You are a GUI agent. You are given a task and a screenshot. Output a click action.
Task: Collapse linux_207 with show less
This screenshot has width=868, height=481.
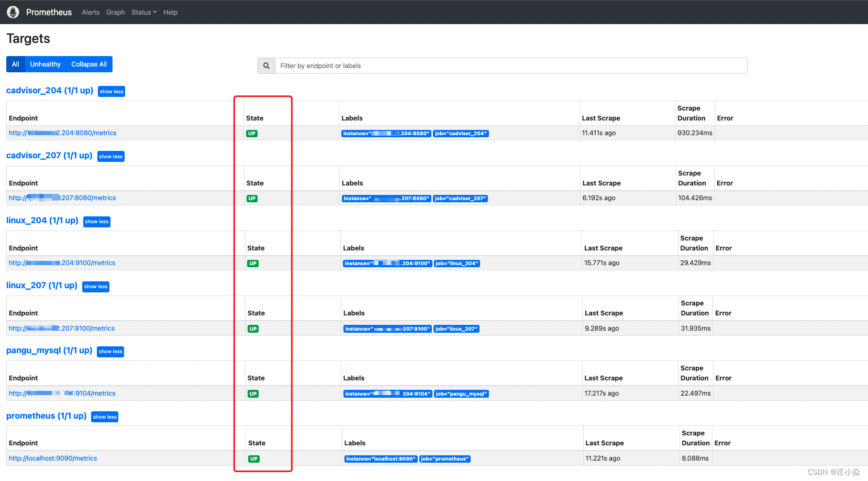tap(96, 287)
